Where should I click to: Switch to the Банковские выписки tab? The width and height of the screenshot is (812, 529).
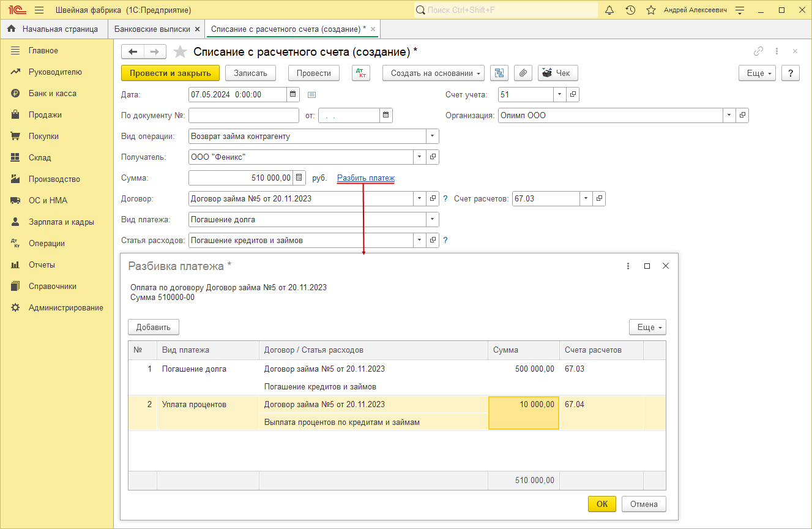[x=153, y=29]
